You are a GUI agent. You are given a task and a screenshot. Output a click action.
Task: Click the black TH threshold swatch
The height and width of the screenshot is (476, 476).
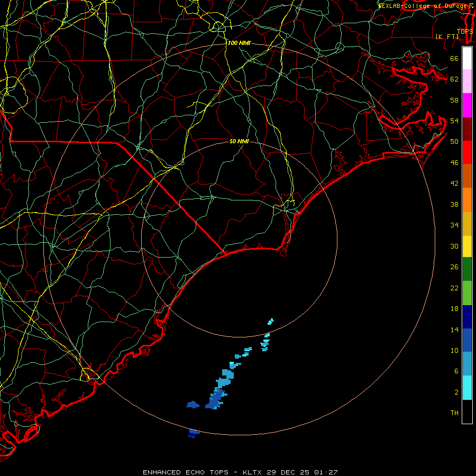tap(467, 411)
